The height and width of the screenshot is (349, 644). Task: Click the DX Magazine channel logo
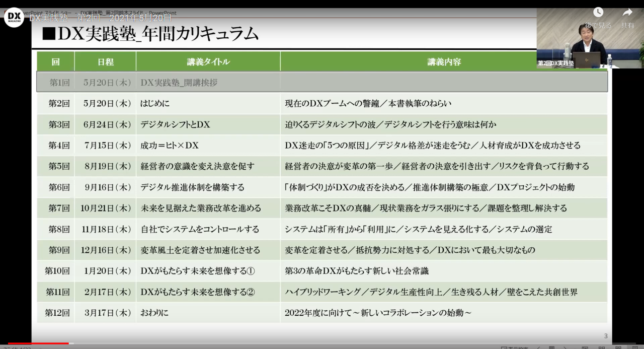click(x=14, y=17)
